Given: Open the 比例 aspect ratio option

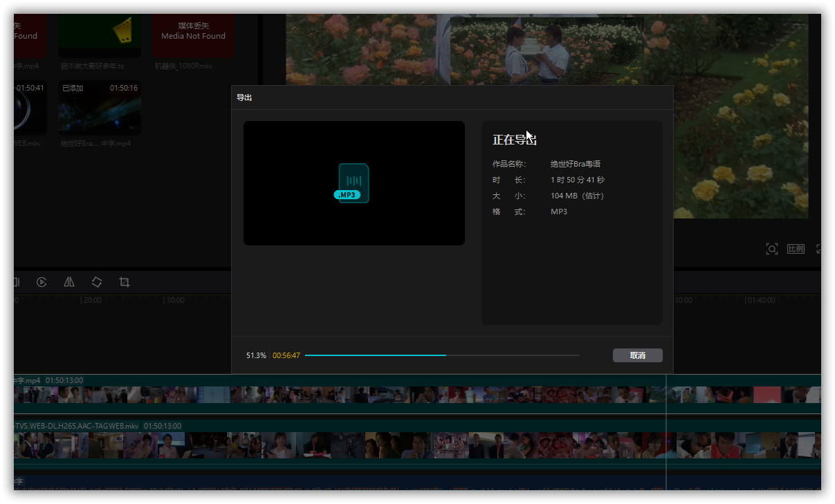Looking at the screenshot, I should pos(796,249).
